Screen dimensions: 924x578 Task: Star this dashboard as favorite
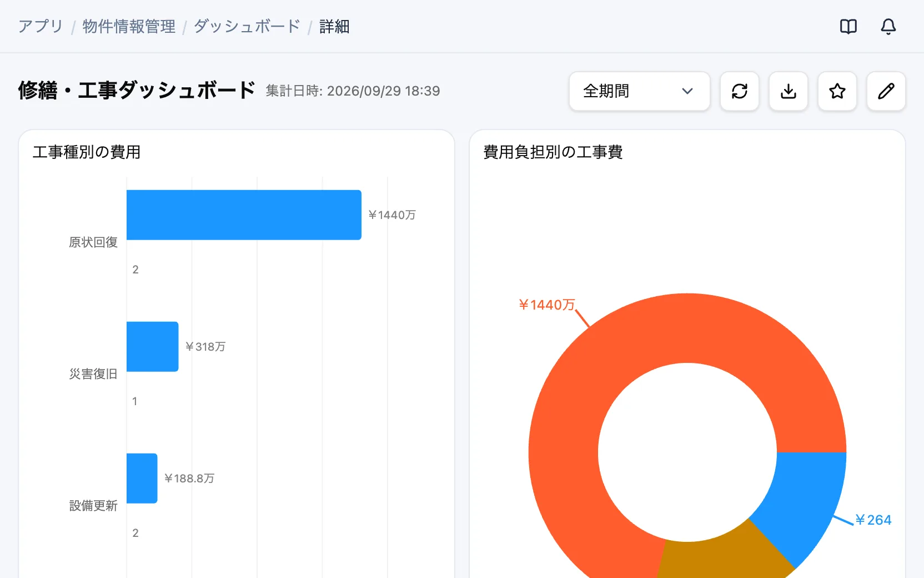pyautogui.click(x=837, y=91)
